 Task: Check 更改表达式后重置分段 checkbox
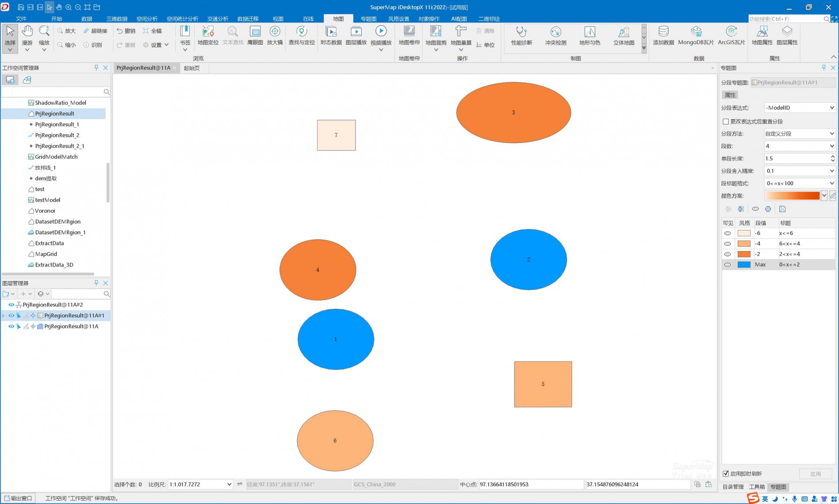(x=726, y=121)
